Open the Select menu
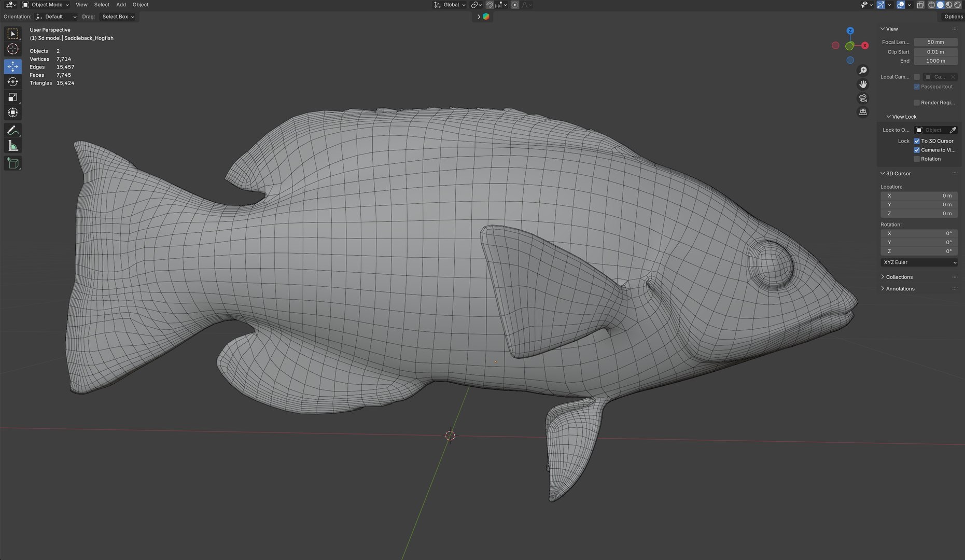Image resolution: width=965 pixels, height=560 pixels. click(x=102, y=5)
